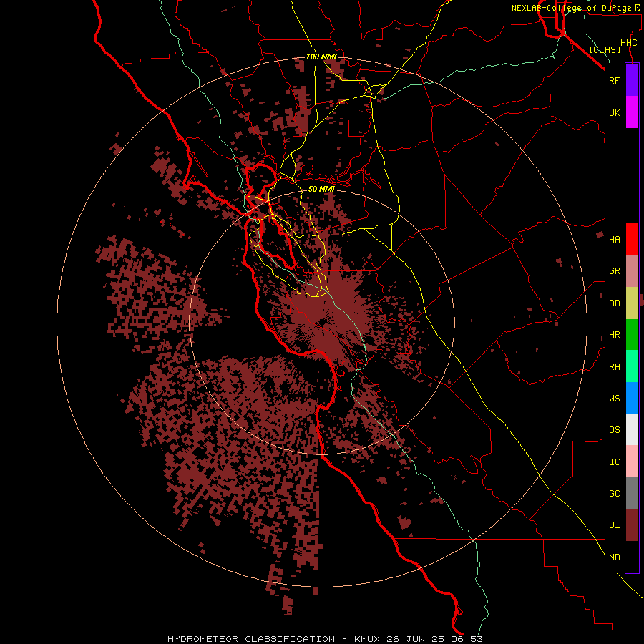Select the "IC" legend label
This screenshot has width=644, height=644.
614,462
